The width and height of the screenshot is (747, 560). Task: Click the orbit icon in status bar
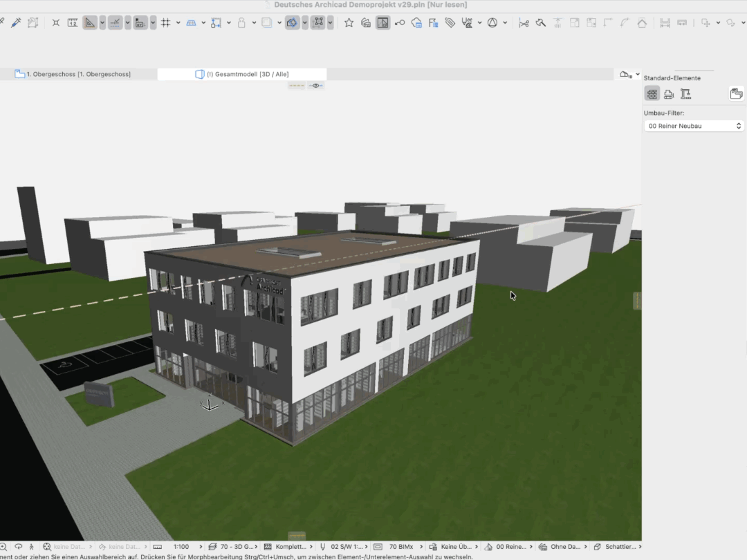(x=19, y=547)
